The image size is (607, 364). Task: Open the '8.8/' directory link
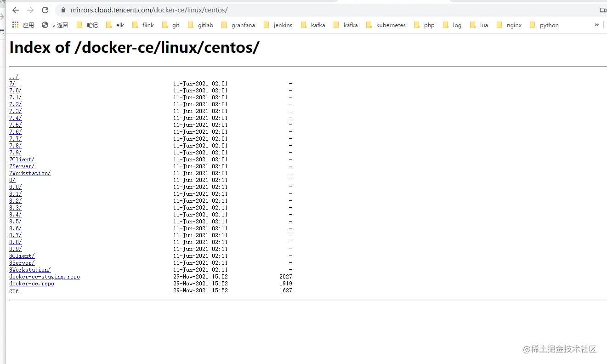point(15,242)
